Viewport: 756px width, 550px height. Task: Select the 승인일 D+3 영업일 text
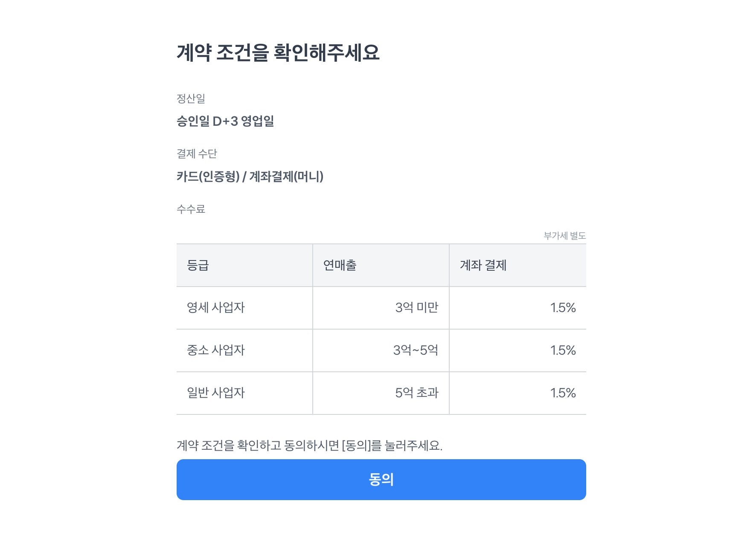(x=225, y=121)
